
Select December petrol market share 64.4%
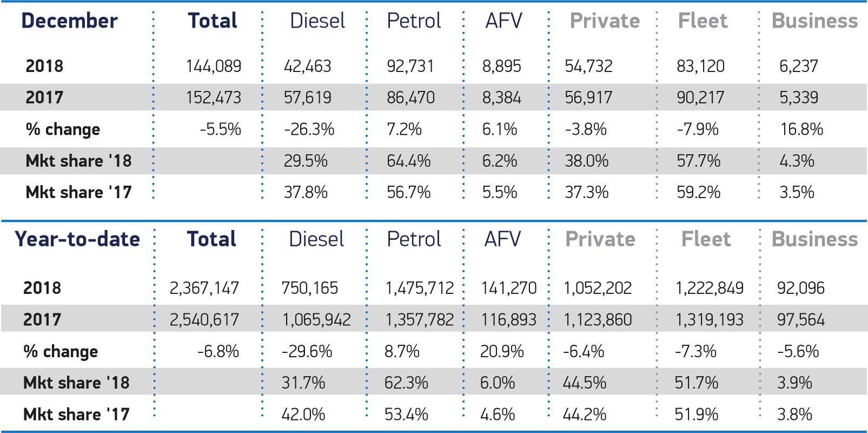click(408, 161)
